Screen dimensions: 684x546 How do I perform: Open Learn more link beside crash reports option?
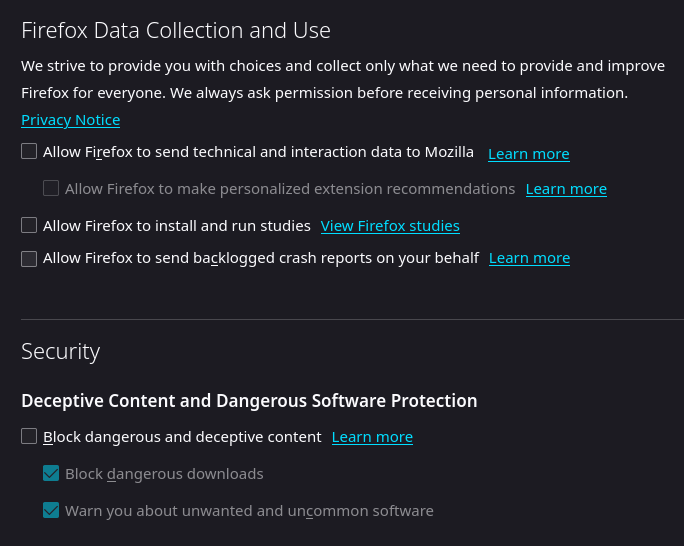(x=529, y=258)
